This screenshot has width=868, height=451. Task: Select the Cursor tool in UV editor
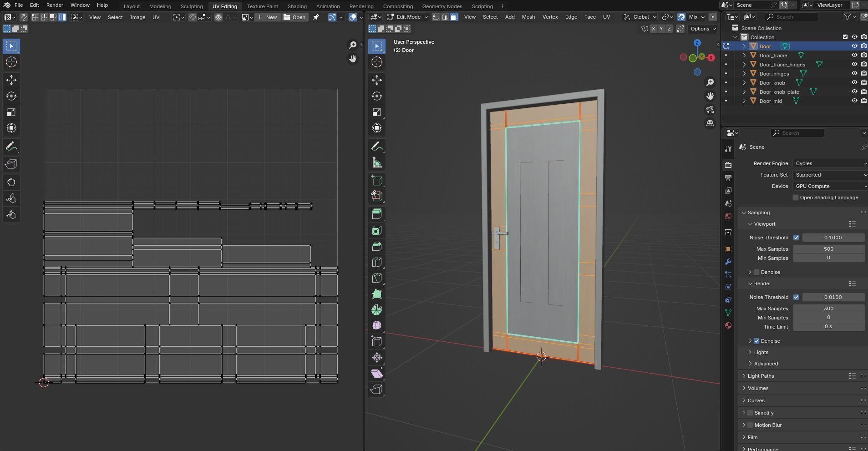coord(11,62)
